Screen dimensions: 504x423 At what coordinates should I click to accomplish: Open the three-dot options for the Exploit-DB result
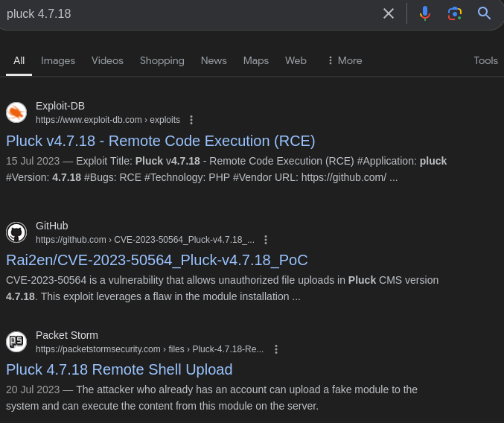coord(191,120)
